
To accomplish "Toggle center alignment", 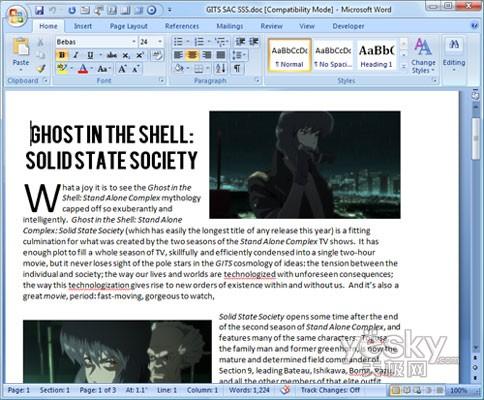I will click(x=192, y=55).
